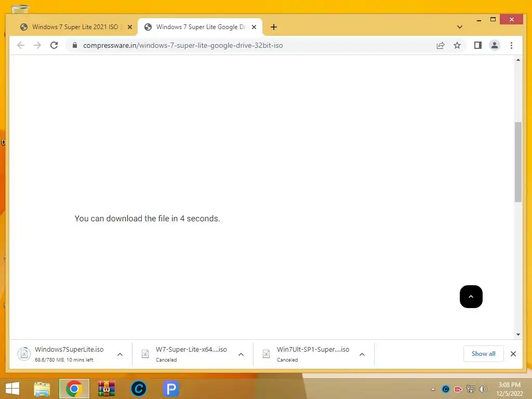Click Win7Ult-SP1-Super file icon
The width and height of the screenshot is (532, 399).
click(267, 354)
